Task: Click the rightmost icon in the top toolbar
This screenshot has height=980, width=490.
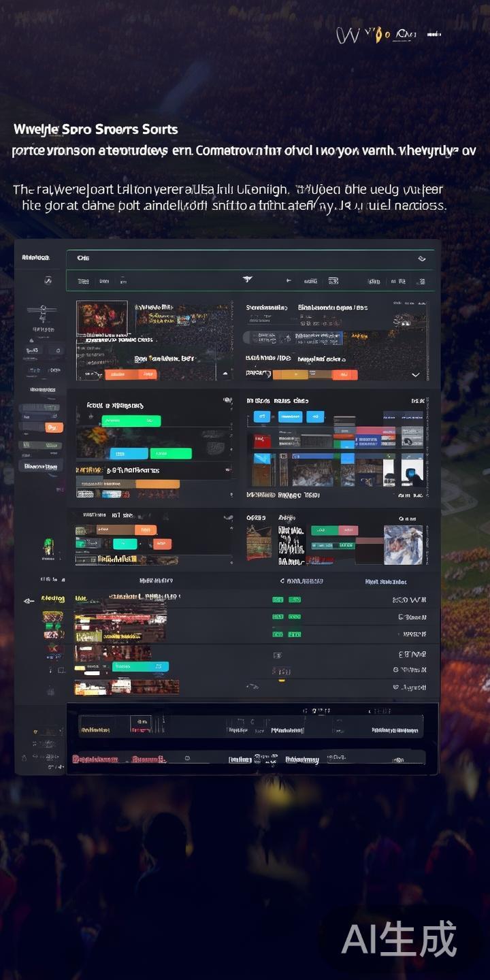Action: 421,281
